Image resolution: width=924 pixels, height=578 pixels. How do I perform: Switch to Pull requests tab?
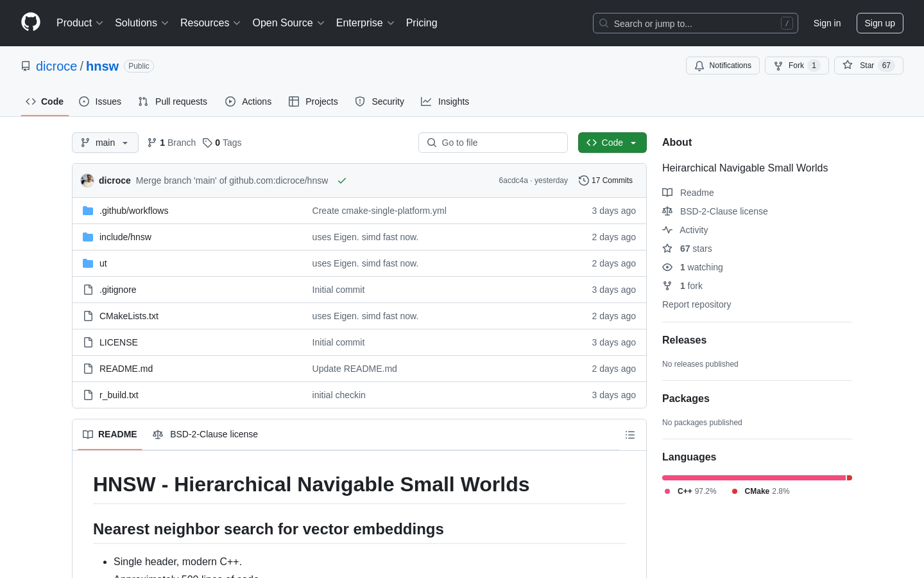coord(173,101)
